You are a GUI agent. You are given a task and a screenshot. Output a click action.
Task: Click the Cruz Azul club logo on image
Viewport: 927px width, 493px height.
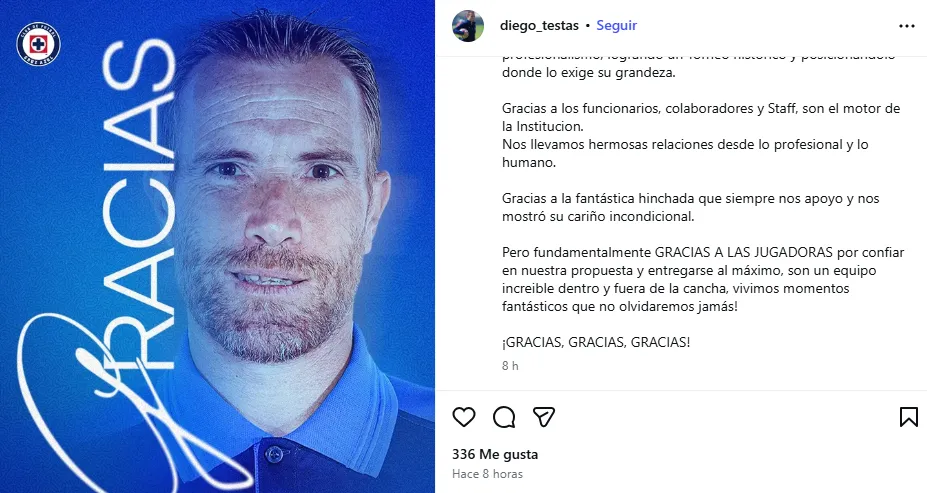[x=38, y=44]
